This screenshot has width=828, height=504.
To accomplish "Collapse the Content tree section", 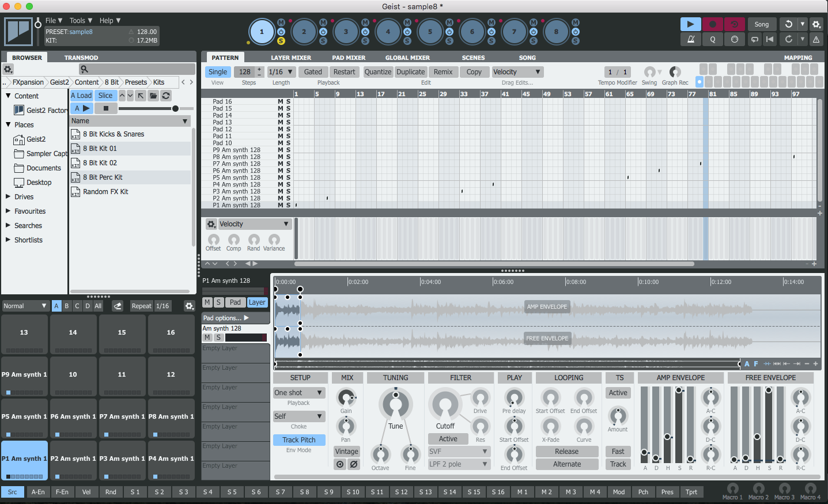I will (8, 96).
